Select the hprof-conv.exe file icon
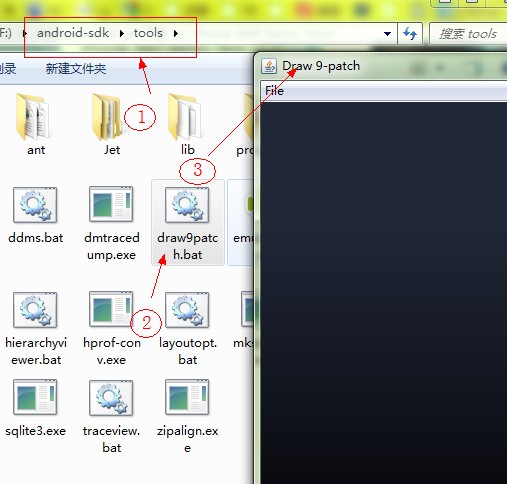This screenshot has width=507, height=484. point(111,309)
